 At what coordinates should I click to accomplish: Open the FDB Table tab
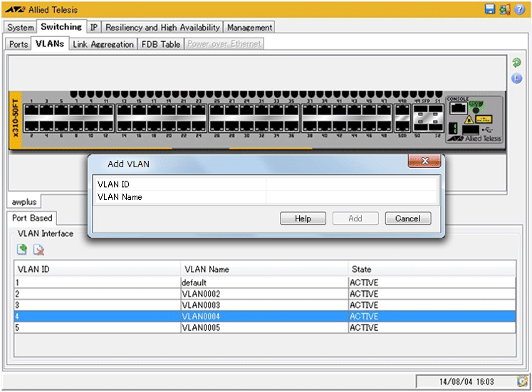pos(160,44)
